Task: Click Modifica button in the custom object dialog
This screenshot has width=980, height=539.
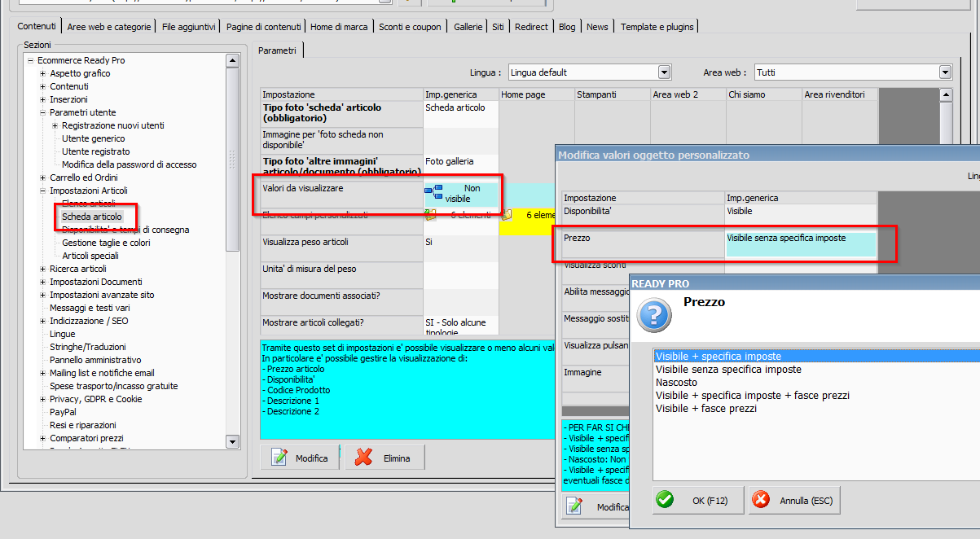Action: pos(598,506)
